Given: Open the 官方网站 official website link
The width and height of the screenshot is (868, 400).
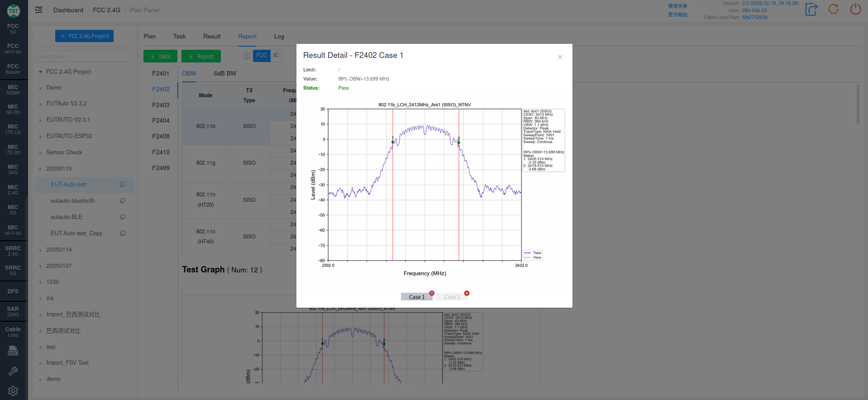Looking at the screenshot, I should pyautogui.click(x=677, y=14).
